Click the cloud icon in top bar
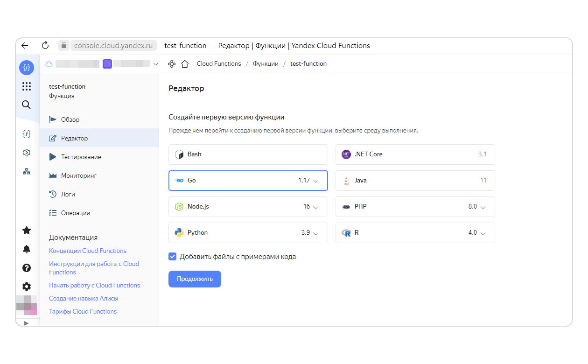This screenshot has width=588, height=364. click(x=49, y=64)
